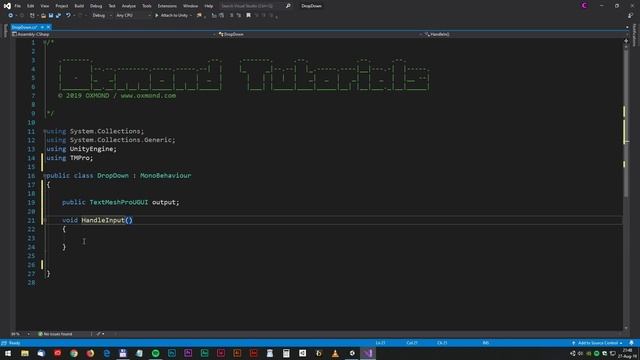
Task: Click the navigate backward toolbar icon
Action: 11,16
